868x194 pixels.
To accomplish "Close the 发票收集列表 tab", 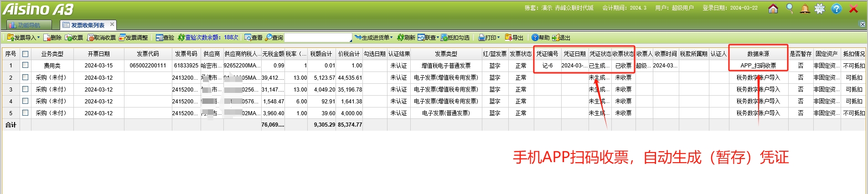I will point(112,24).
